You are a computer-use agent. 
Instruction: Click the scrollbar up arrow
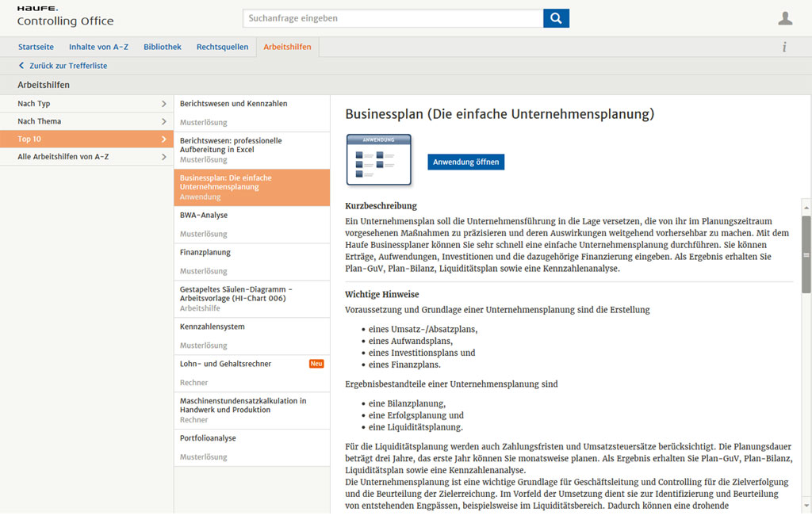(x=806, y=208)
